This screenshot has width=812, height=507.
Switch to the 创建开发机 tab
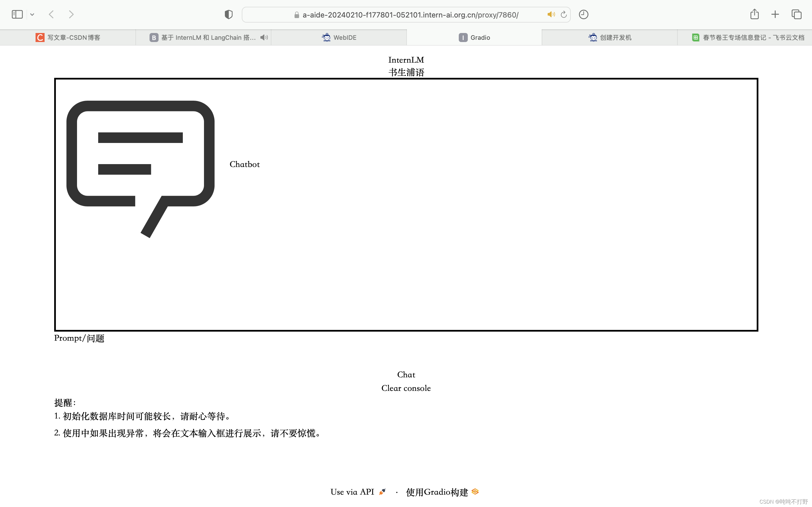click(x=610, y=38)
